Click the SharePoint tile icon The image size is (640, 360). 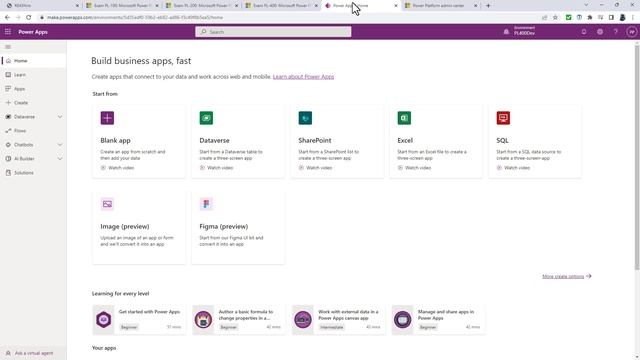pos(305,118)
